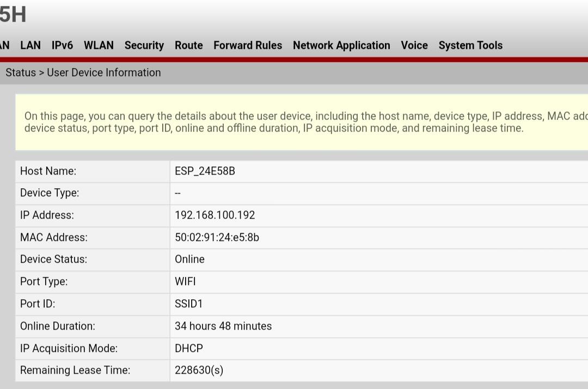
Task: Click the WIFI port type value
Action: coord(185,282)
